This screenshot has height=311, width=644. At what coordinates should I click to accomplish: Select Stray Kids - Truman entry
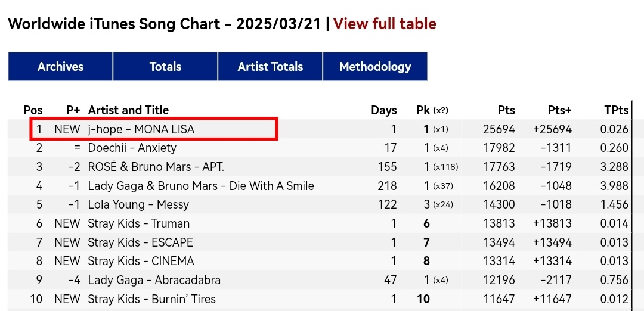139,223
